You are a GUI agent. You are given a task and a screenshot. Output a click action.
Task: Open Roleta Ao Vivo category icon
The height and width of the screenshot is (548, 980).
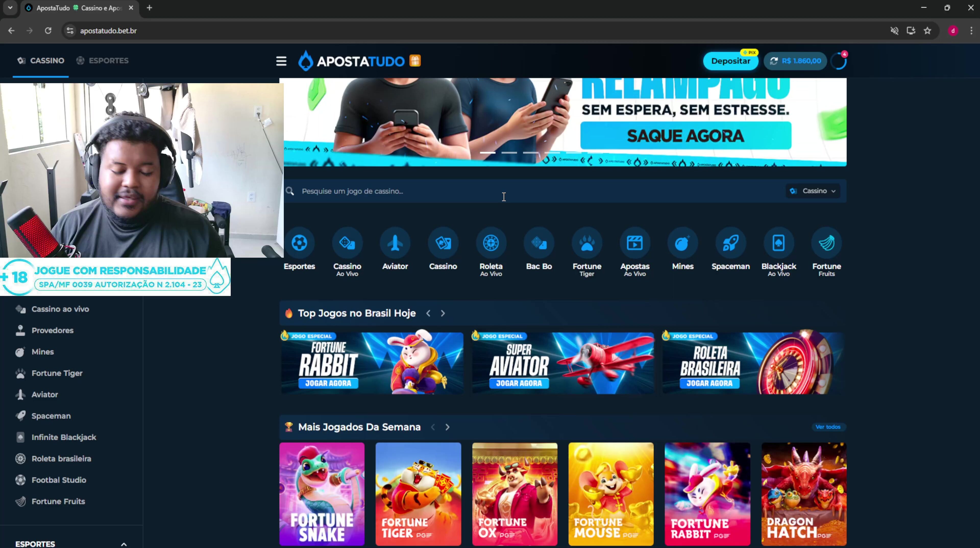pos(491,243)
